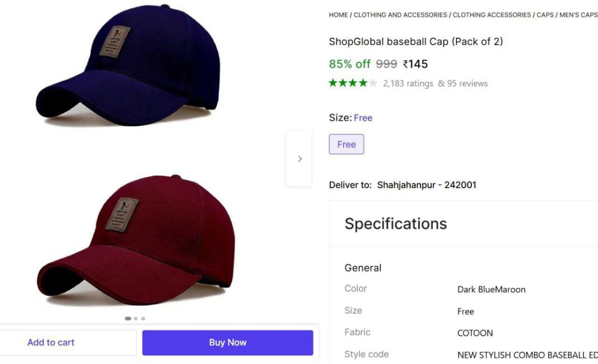
Task: Navigate to CAPS breadcrumb category
Action: 545,15
